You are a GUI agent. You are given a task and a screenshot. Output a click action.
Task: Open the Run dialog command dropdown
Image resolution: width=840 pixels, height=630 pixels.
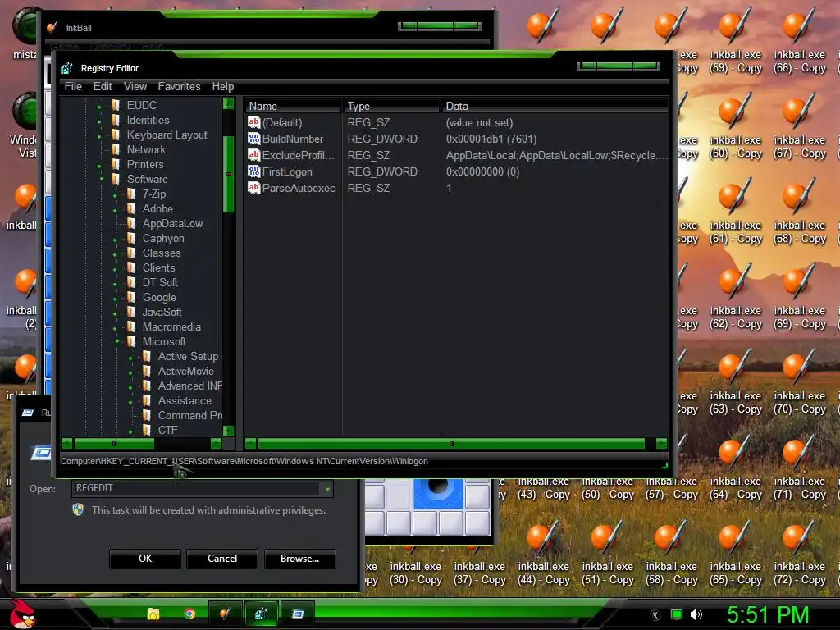point(326,489)
